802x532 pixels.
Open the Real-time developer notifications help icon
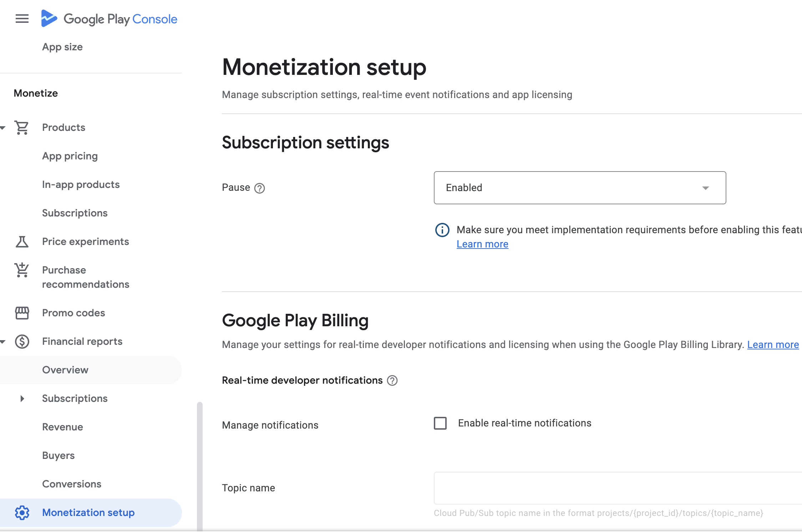392,380
